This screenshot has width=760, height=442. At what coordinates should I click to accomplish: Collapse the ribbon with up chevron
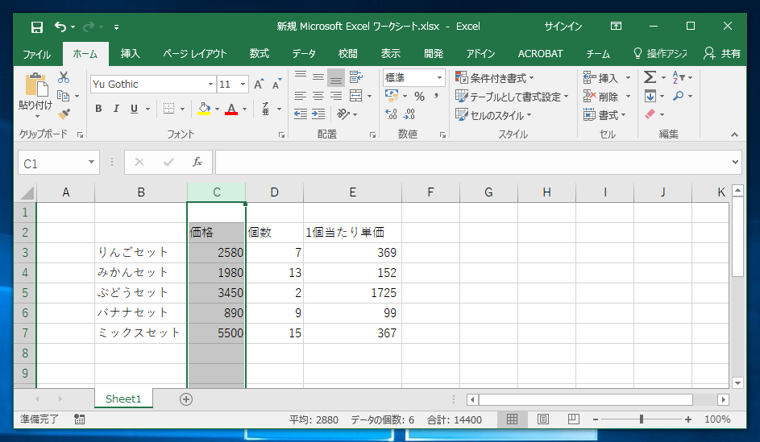(x=735, y=135)
